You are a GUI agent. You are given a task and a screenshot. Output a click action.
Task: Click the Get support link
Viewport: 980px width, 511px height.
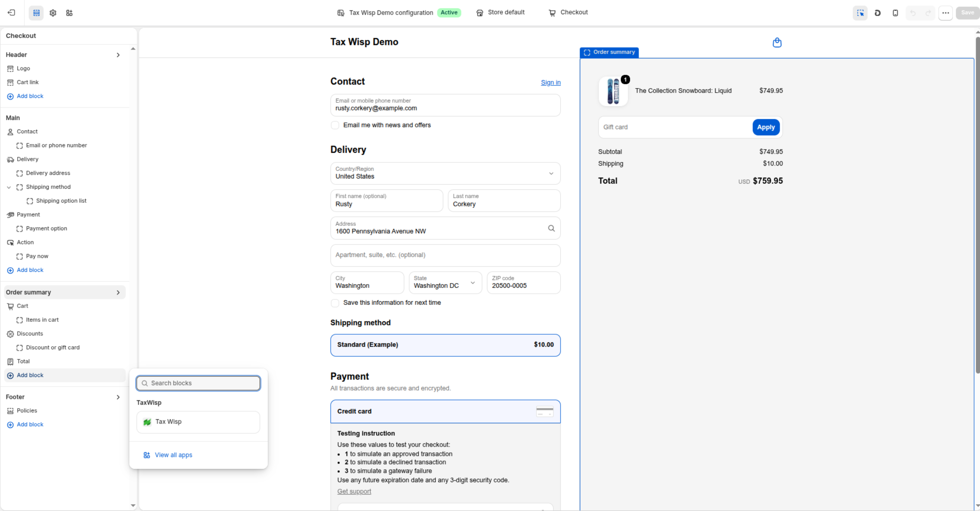[x=354, y=491]
